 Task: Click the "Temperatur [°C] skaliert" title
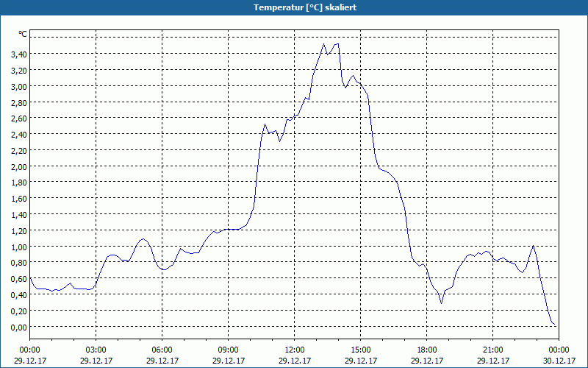coord(304,7)
